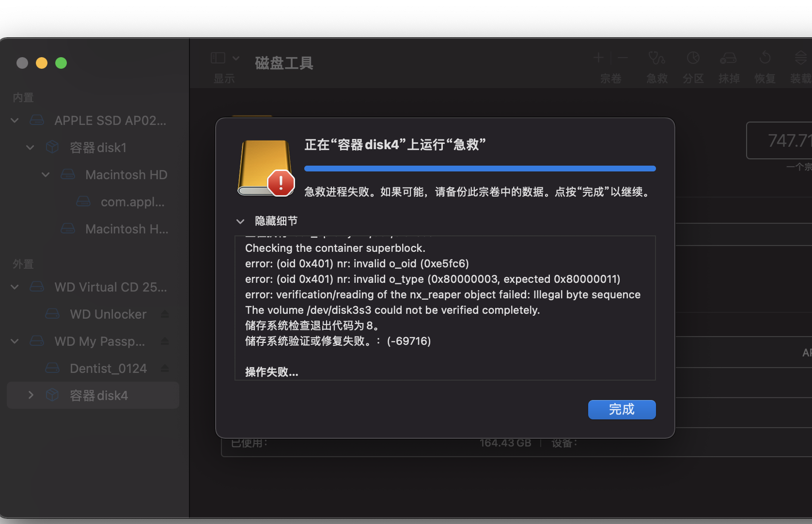Select the Macintosh HD volume
This screenshot has height=524, width=812.
point(126,175)
